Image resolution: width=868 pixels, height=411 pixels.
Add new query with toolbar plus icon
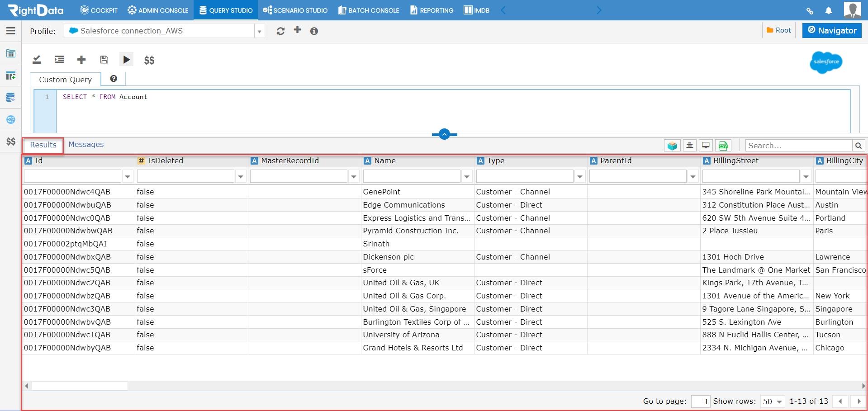[81, 60]
